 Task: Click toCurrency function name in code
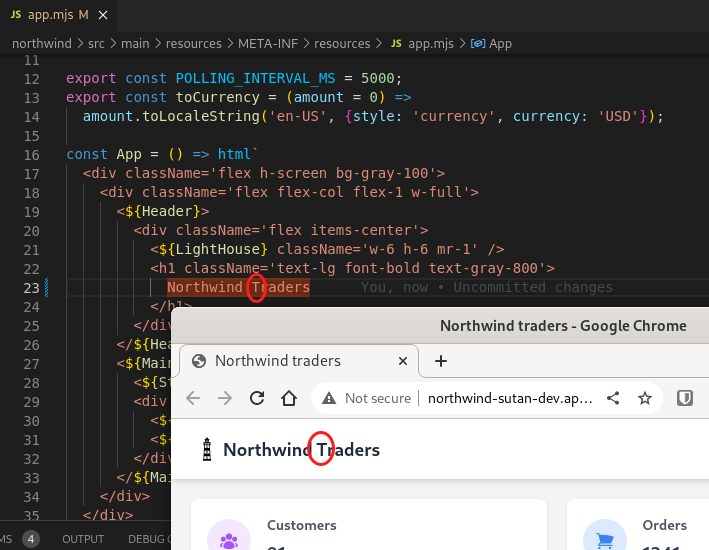tap(217, 97)
